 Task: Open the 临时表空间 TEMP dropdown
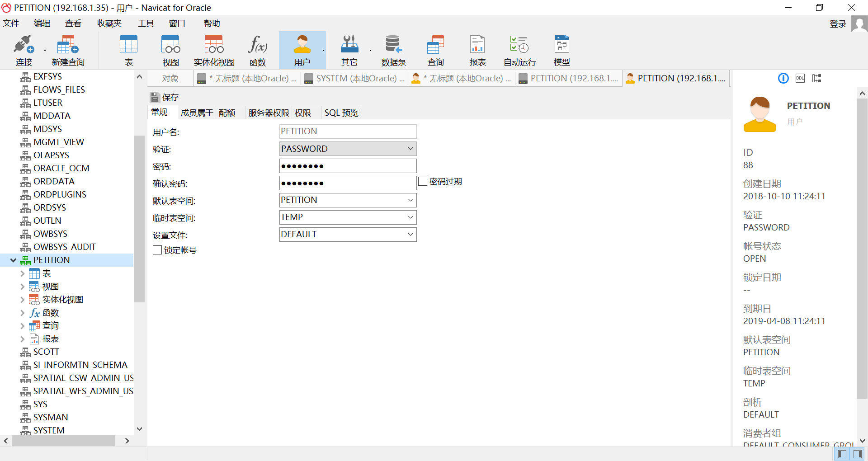[410, 217]
